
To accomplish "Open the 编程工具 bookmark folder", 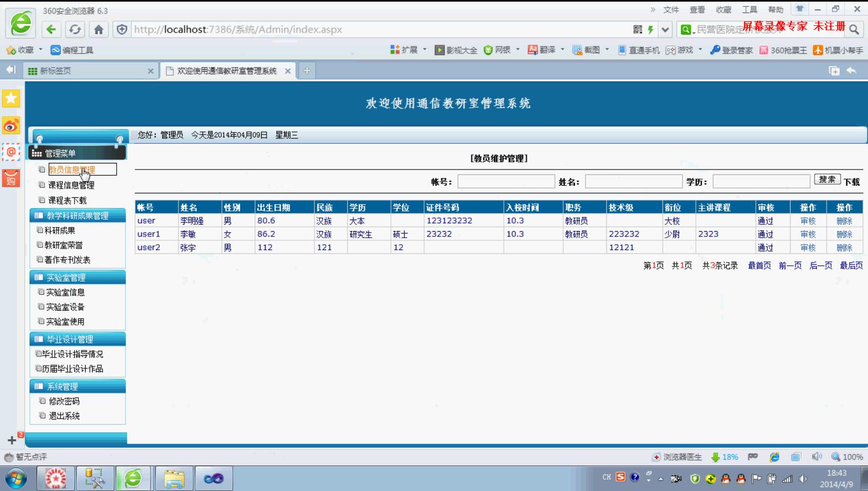I will point(72,50).
